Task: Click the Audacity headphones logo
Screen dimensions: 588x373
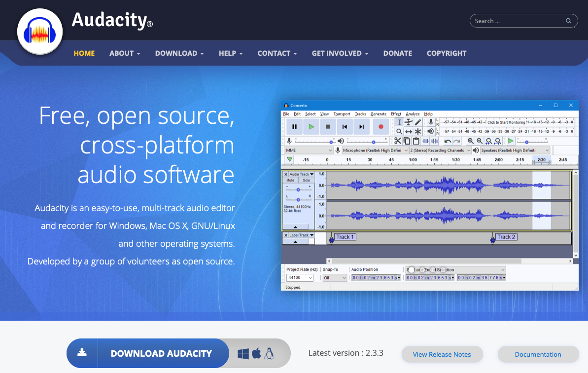Action: (x=40, y=32)
